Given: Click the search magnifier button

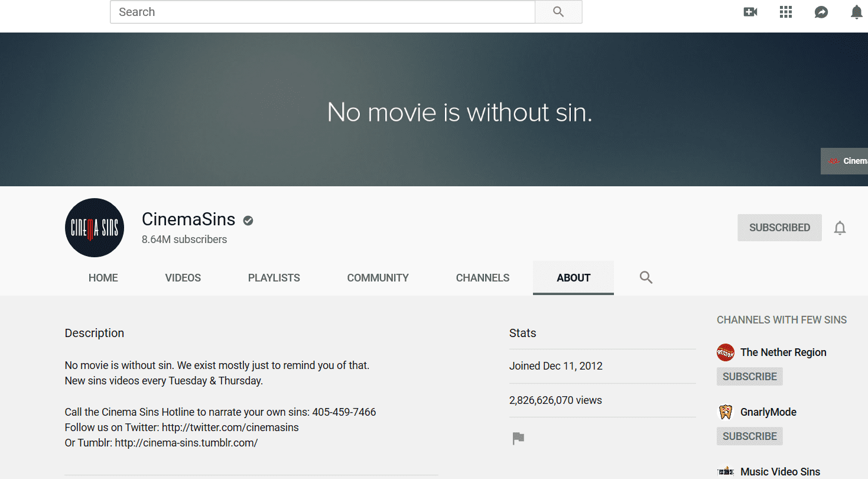Looking at the screenshot, I should 558,12.
